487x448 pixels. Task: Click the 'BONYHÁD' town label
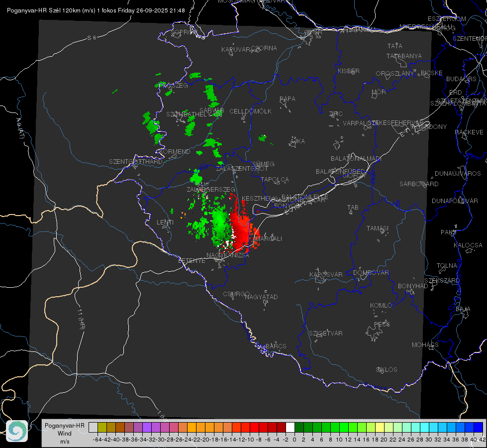[413, 286]
